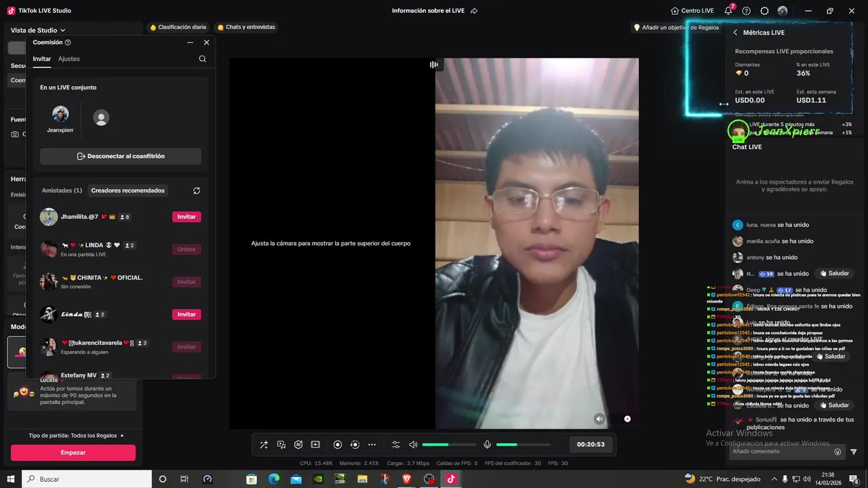Viewport: 868px width, 488px height.
Task: Open the media and music icon
Action: (281, 445)
